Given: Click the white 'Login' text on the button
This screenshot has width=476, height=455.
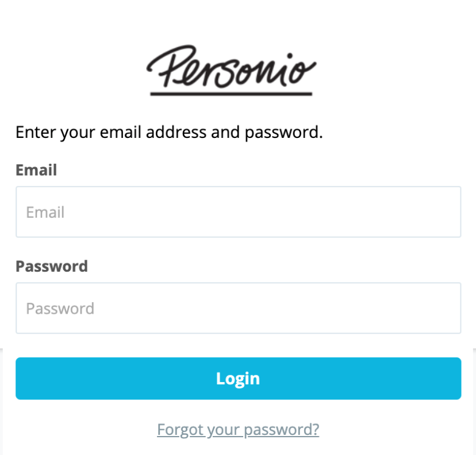Looking at the screenshot, I should pos(238,378).
